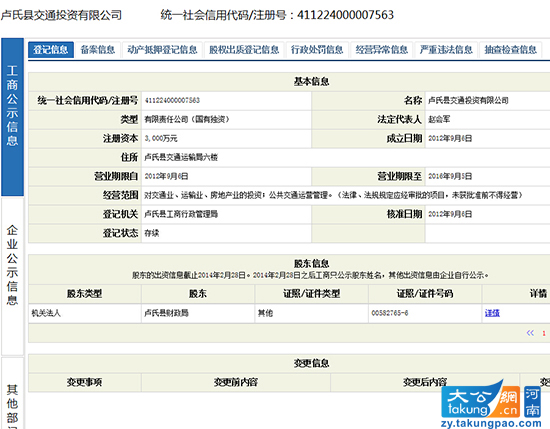
Task: Go to previous page with « arrow
Action: tap(530, 333)
